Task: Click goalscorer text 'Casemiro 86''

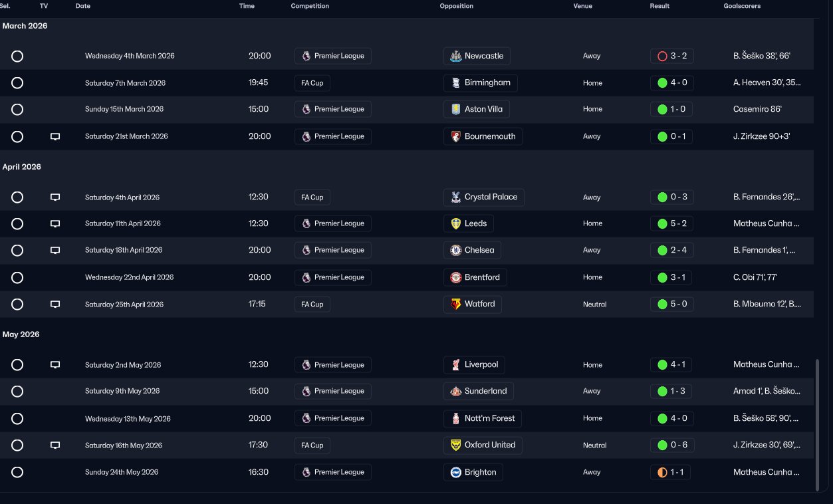Action: (757, 109)
